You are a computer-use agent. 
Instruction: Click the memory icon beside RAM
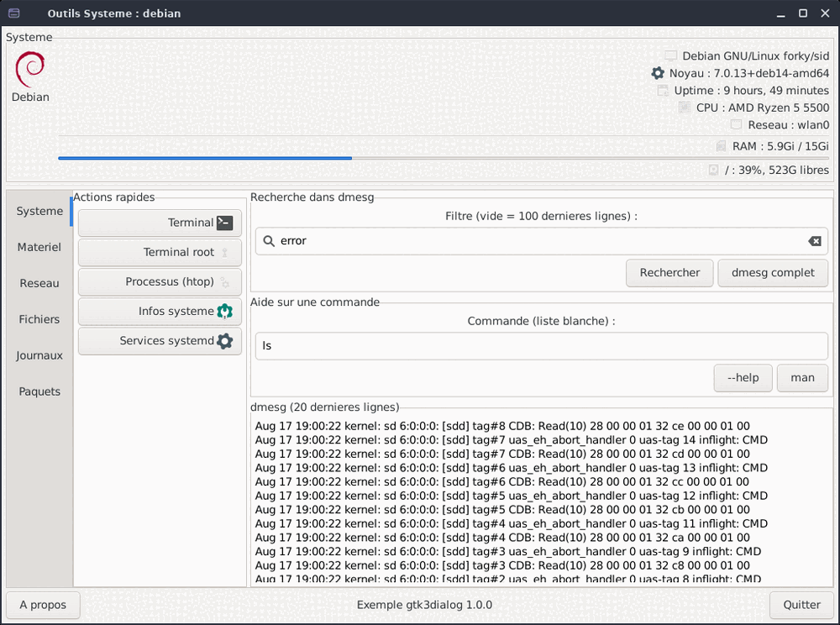click(721, 146)
